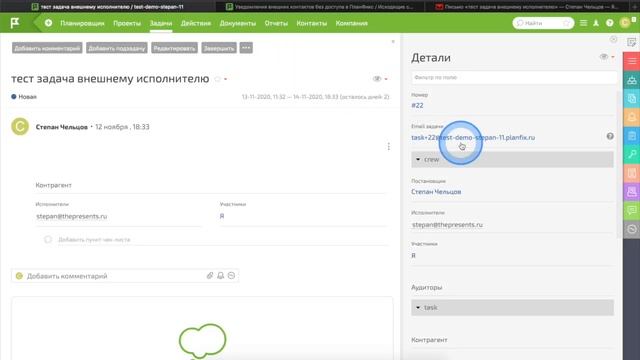640x360 pixels.
Task: Open the help question icon in top bar
Action: (609, 23)
